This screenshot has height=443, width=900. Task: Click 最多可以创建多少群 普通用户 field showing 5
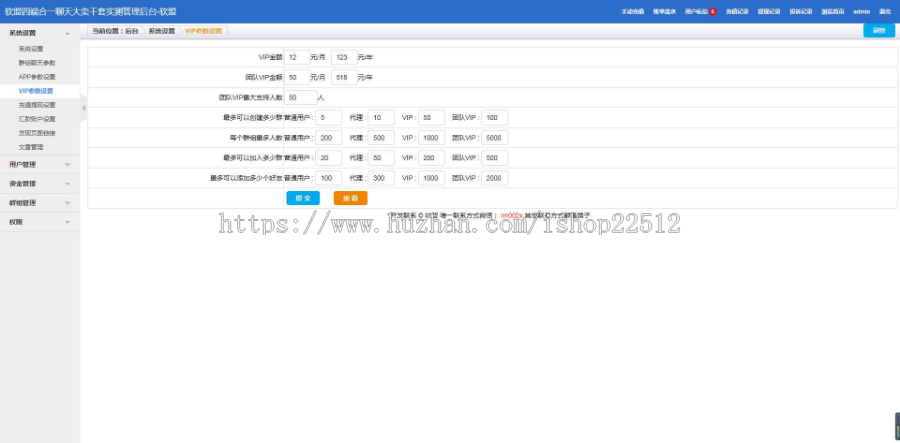328,118
